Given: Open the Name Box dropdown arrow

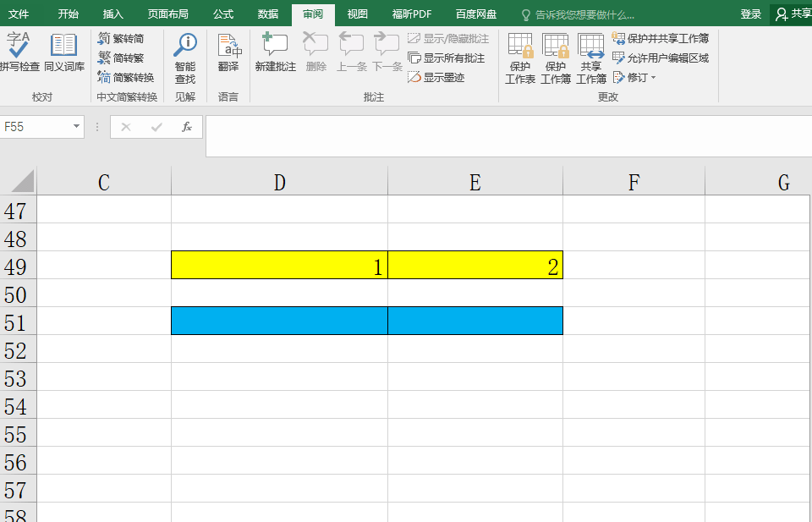Looking at the screenshot, I should pos(76,126).
